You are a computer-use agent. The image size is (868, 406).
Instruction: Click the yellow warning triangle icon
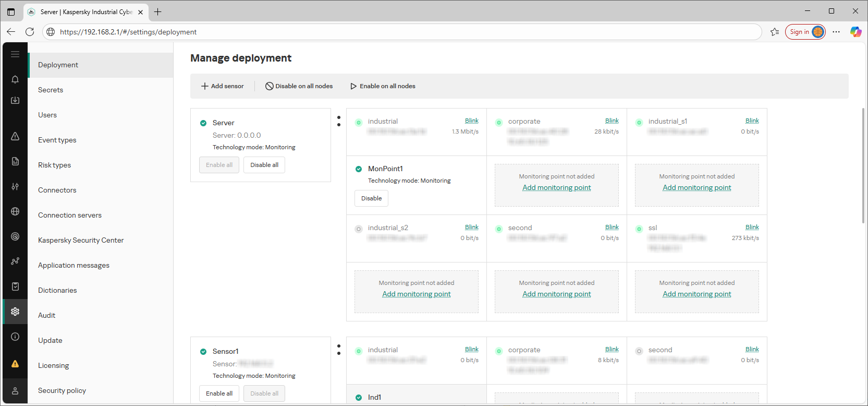(x=15, y=364)
